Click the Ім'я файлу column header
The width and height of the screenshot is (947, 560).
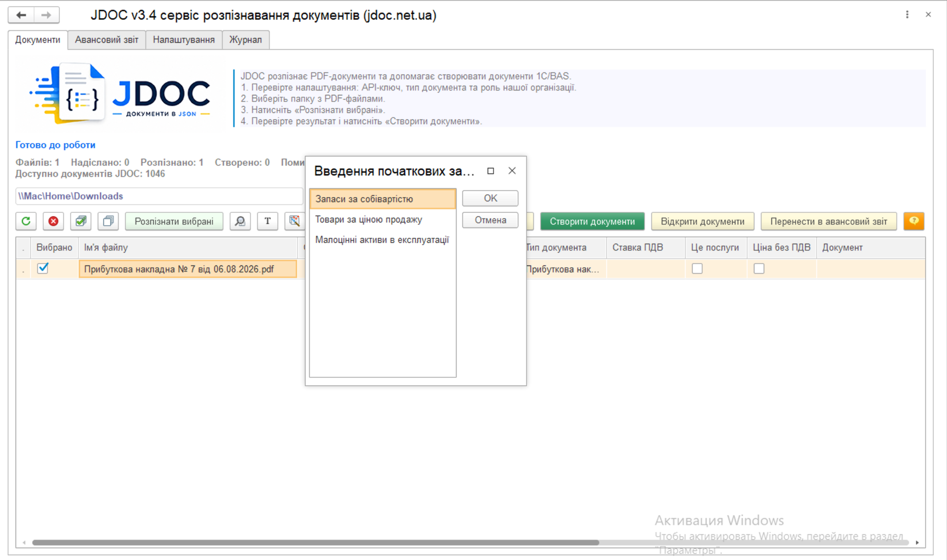[x=188, y=248]
